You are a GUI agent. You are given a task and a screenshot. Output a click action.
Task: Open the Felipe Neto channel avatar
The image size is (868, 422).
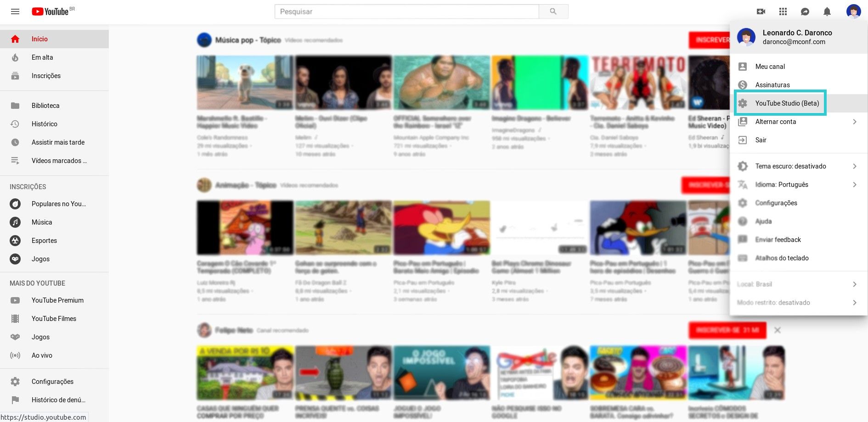(x=204, y=330)
